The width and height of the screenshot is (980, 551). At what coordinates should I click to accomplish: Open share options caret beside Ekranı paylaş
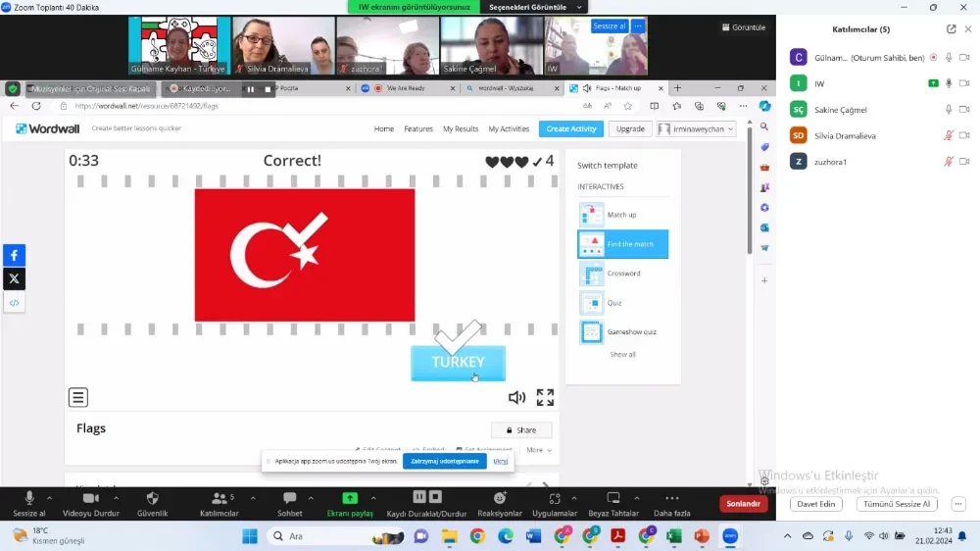373,498
